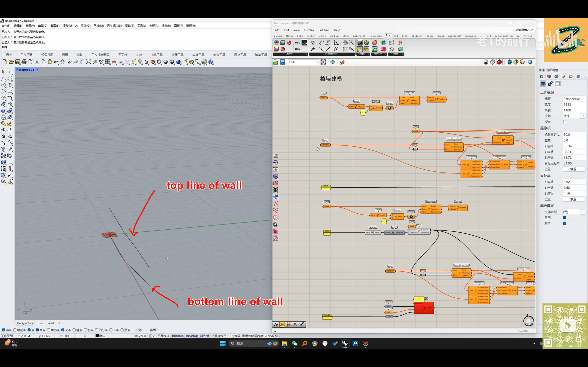Click the Print icon in Rhino toolbar
The height and width of the screenshot is (367, 588).
[x=24, y=62]
